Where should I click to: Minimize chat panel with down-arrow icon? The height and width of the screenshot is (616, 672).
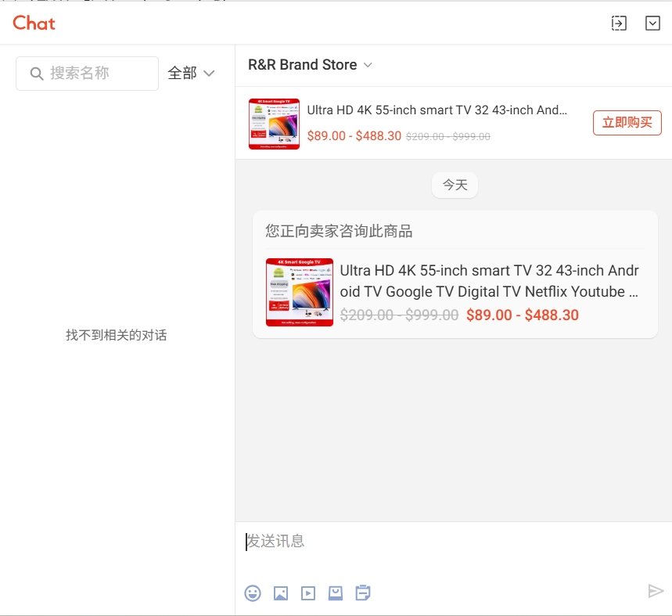coord(652,23)
